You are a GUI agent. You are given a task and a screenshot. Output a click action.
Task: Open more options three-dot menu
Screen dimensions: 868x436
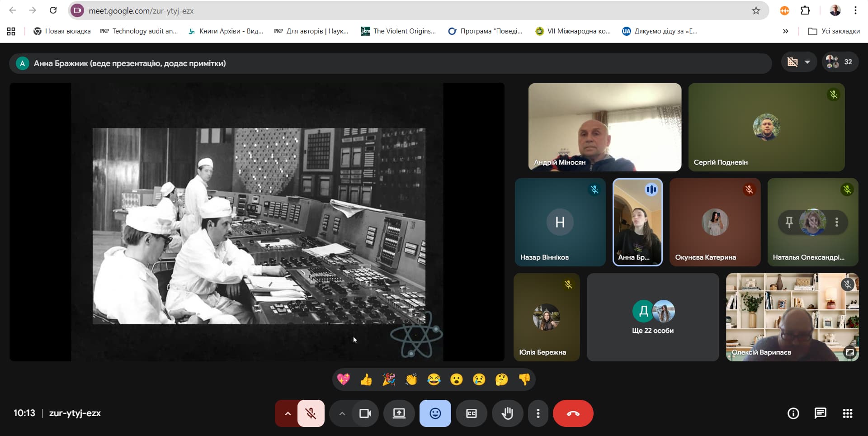pos(538,413)
